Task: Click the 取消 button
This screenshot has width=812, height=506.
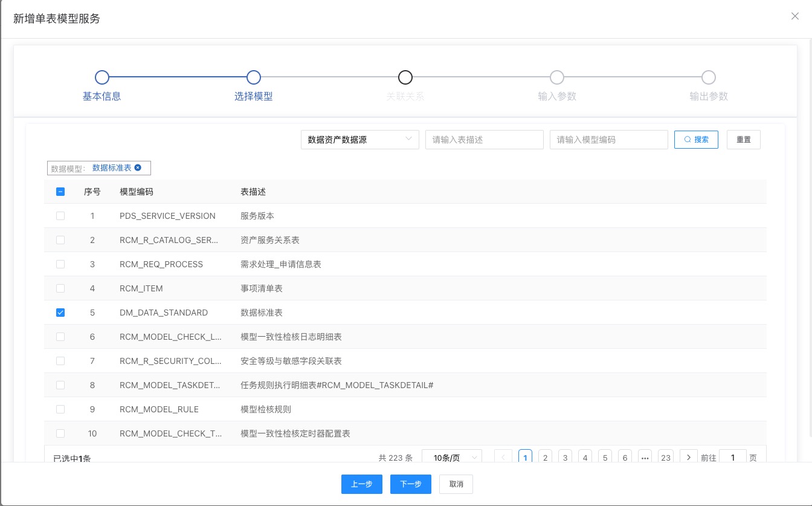Action: pos(456,484)
